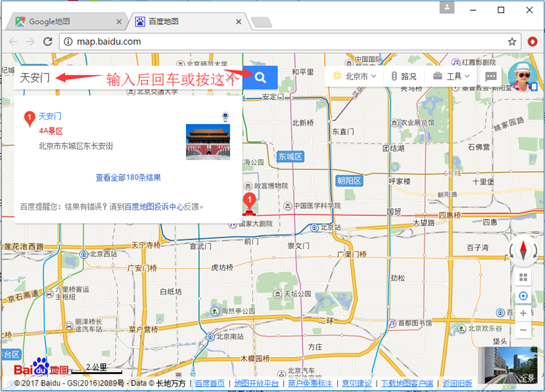Click the 天安门 search input field
This screenshot has height=392, width=545.
129,77
